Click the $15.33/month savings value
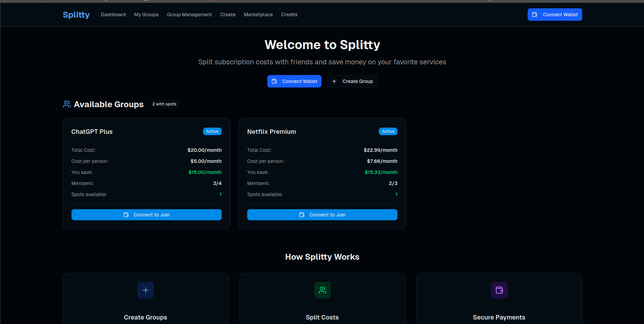 [x=381, y=172]
